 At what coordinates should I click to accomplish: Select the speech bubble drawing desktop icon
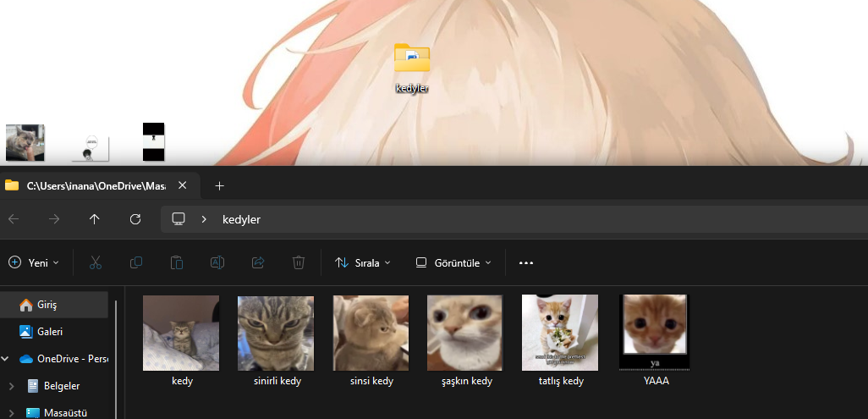pyautogui.click(x=91, y=148)
